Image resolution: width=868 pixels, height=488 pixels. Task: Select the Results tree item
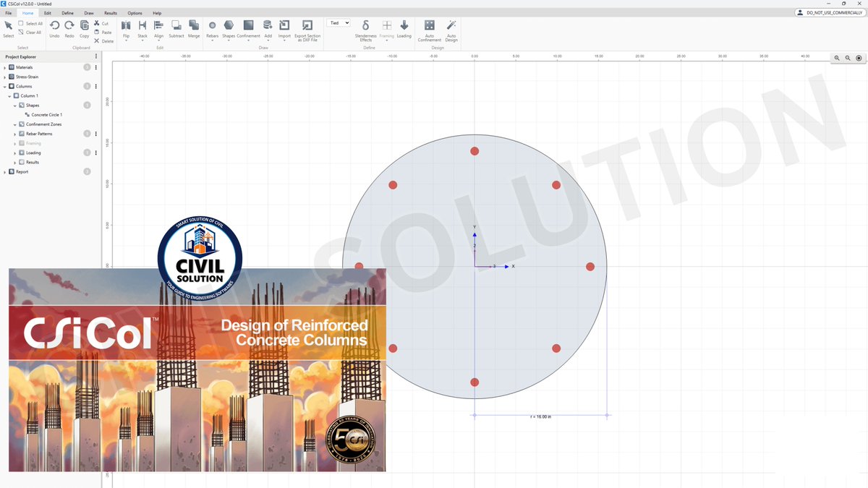click(33, 162)
